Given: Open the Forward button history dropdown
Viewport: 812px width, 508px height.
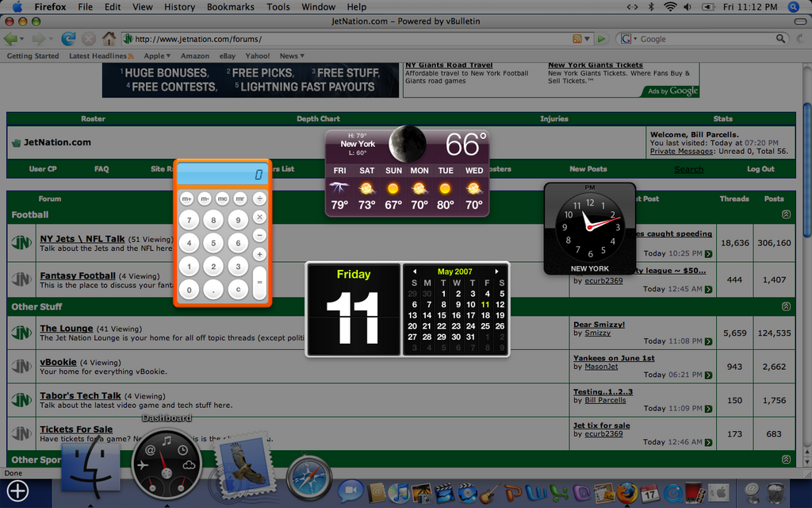Looking at the screenshot, I should (x=51, y=39).
